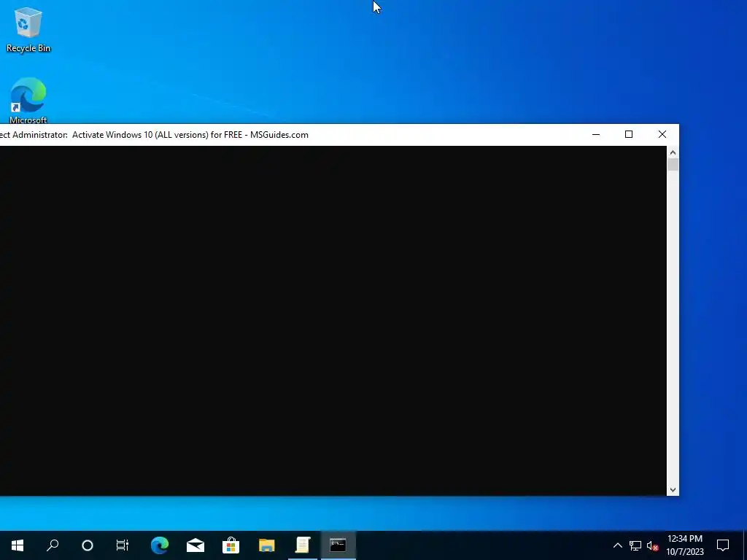Click the console scrollbar thumb
Image resolution: width=747 pixels, height=560 pixels.
673,165
